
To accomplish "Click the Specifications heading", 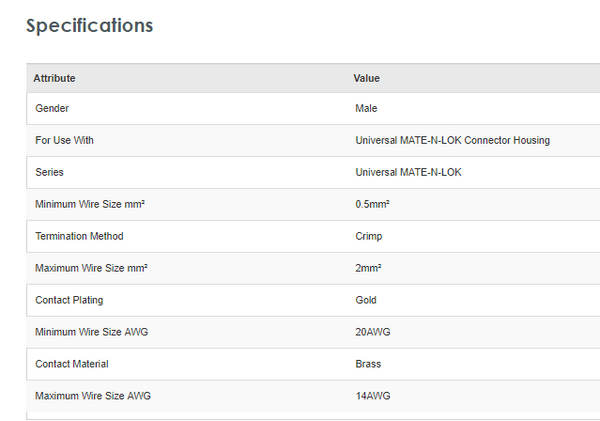I will click(90, 25).
